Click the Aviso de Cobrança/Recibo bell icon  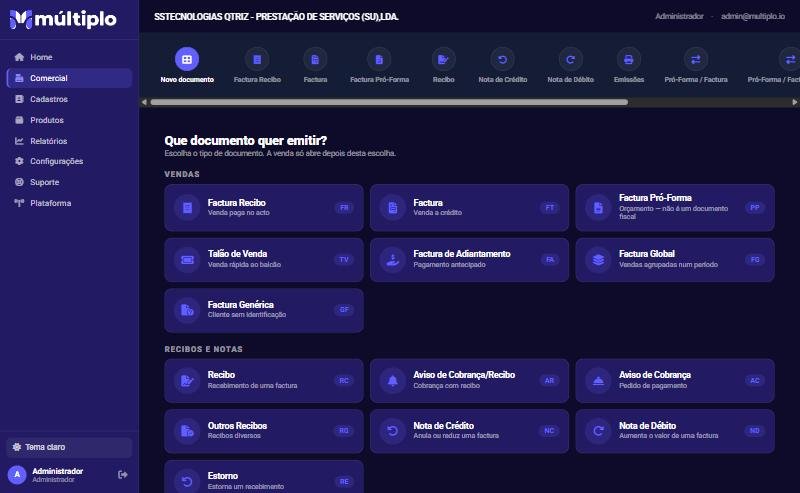coord(393,381)
